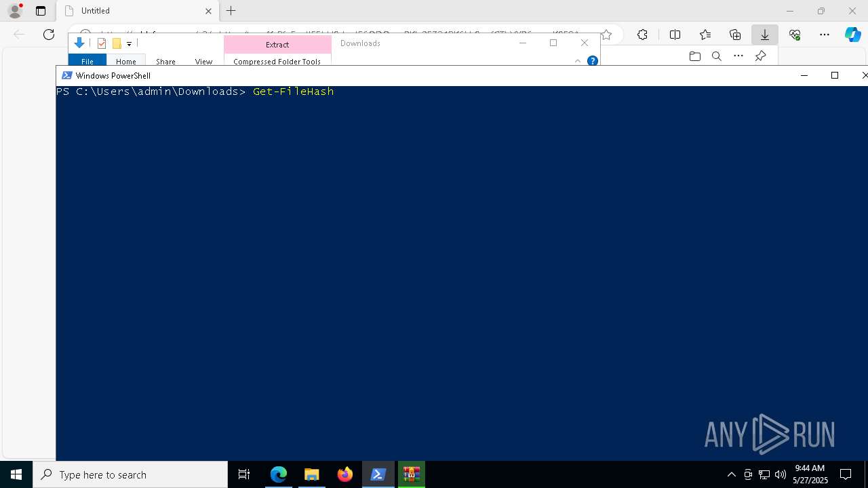
Task: Open the Windows Start menu
Action: [x=16, y=474]
